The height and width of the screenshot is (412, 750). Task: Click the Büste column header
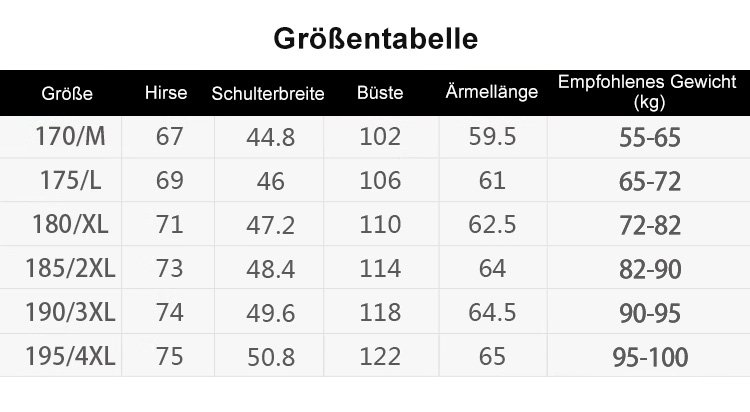coord(380,93)
